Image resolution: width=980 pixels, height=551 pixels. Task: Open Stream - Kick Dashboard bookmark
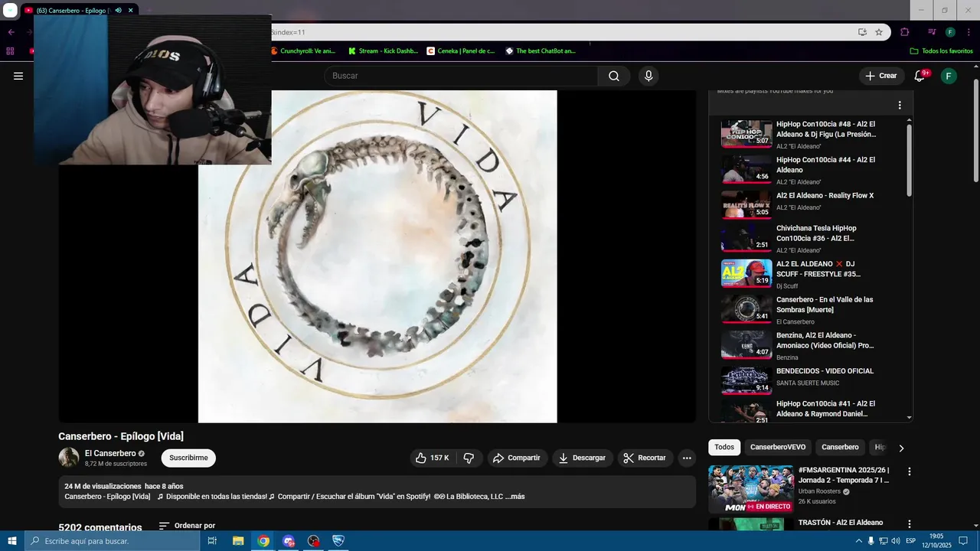(383, 51)
